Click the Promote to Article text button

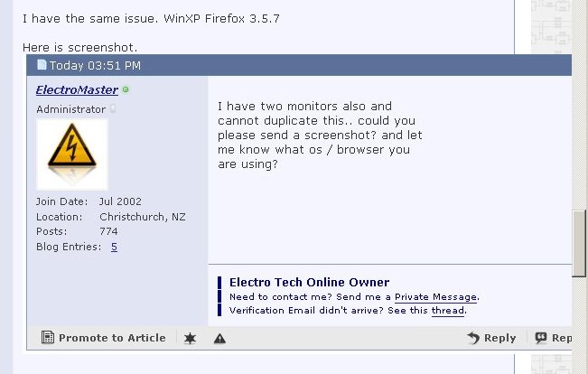(112, 338)
